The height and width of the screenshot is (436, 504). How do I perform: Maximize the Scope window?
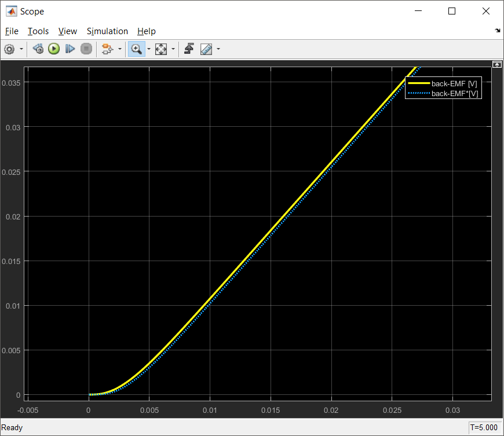(452, 11)
